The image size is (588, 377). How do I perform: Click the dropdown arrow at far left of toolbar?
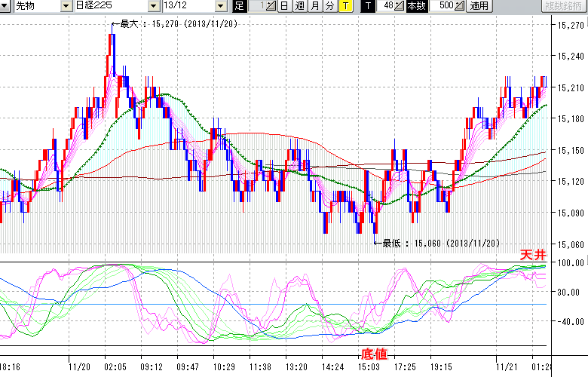[5, 6]
